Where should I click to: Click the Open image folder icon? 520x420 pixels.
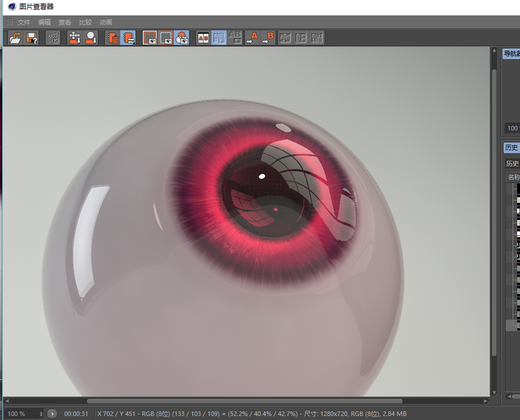[x=15, y=38]
